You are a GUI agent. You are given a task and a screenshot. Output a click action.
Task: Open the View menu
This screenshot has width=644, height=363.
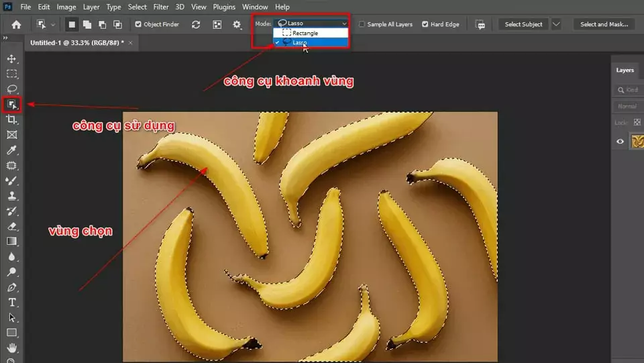pos(199,7)
